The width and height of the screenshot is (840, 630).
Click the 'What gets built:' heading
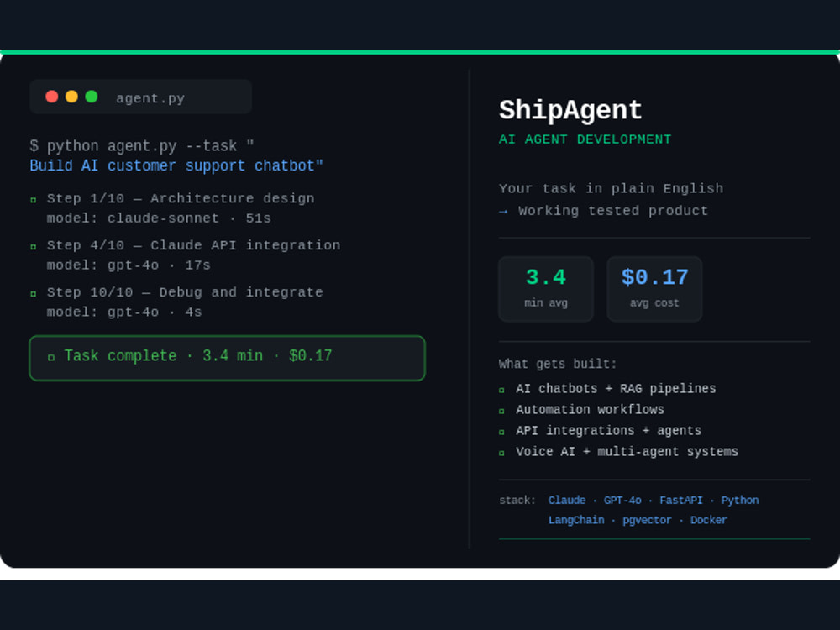coord(558,365)
